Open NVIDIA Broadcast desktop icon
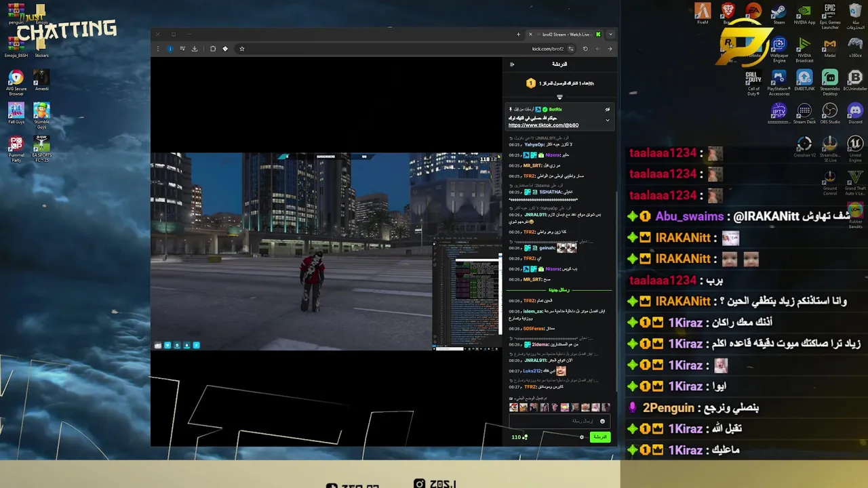Viewport: 868px width, 488px height. pos(804,49)
